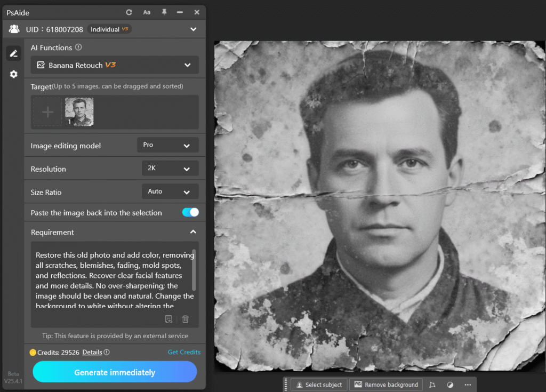Image resolution: width=546 pixels, height=392 pixels.
Task: Open the Resolution dropdown showing 2K
Action: (170, 168)
